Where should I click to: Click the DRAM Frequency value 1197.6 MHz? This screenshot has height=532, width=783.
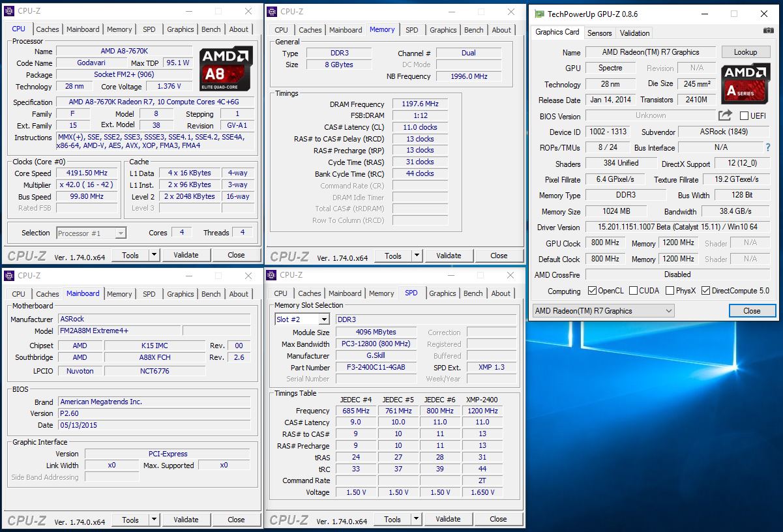click(420, 104)
